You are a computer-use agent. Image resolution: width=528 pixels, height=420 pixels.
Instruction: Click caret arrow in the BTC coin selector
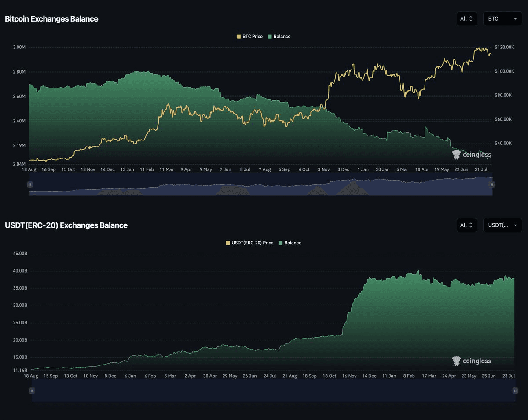[515, 19]
